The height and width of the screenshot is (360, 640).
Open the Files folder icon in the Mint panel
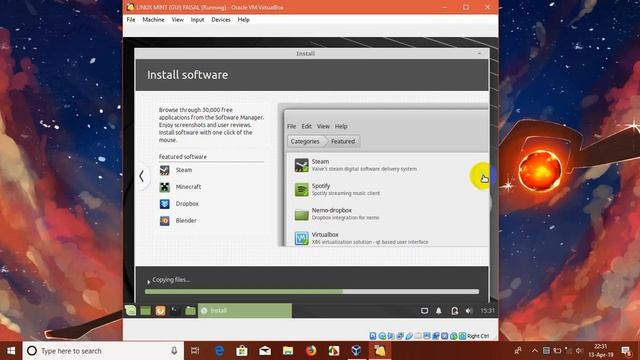(190, 311)
